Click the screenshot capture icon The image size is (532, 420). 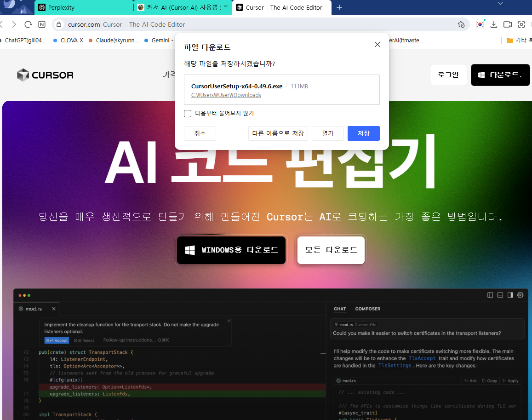click(521, 24)
